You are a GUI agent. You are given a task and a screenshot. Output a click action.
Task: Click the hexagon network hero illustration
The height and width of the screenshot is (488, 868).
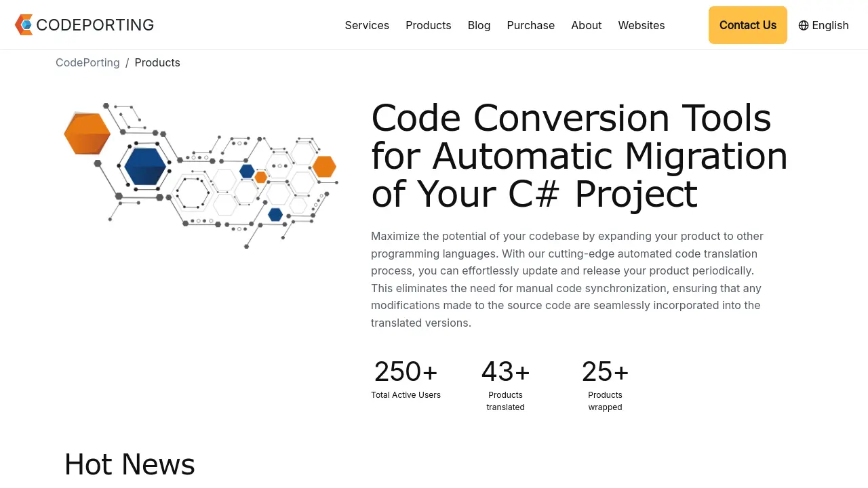pos(201,175)
